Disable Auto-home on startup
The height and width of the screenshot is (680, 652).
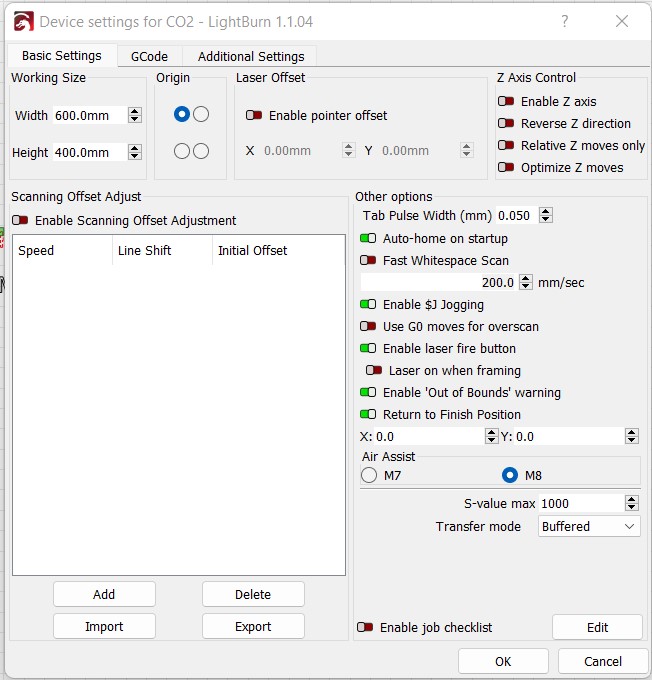tap(368, 238)
